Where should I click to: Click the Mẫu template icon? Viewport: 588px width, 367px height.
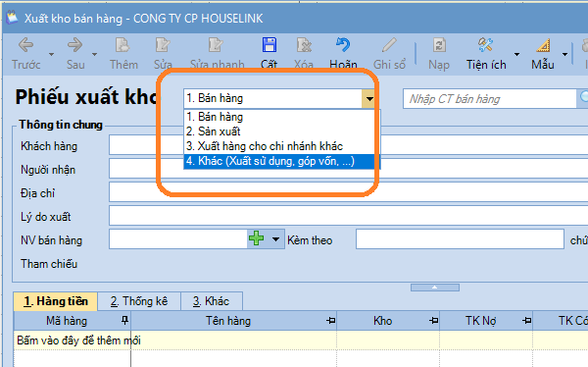[543, 45]
